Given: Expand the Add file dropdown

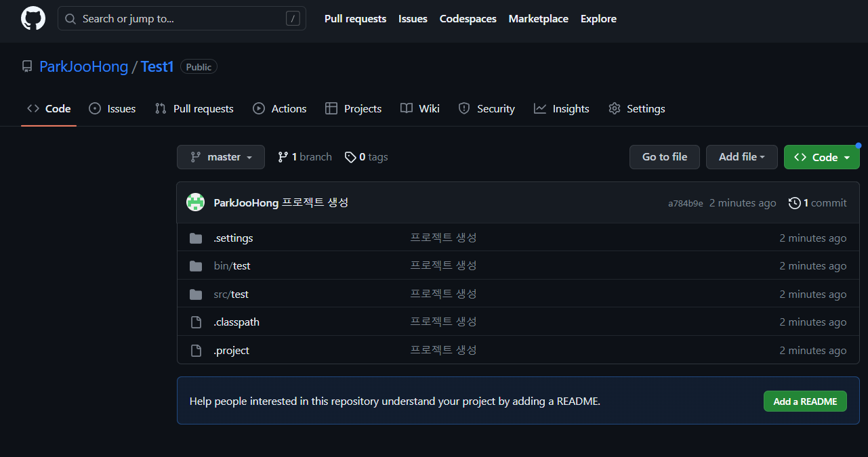Looking at the screenshot, I should pos(742,157).
